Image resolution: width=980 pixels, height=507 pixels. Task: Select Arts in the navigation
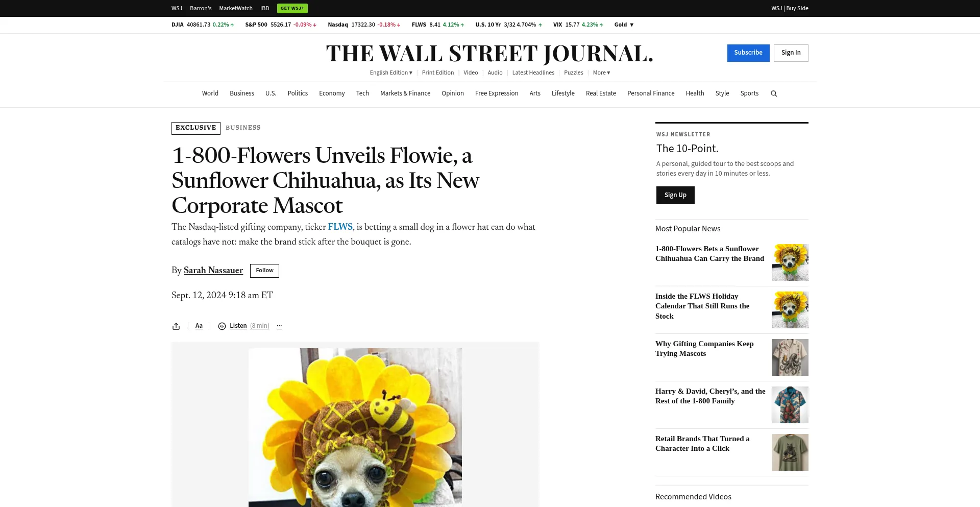click(x=535, y=93)
